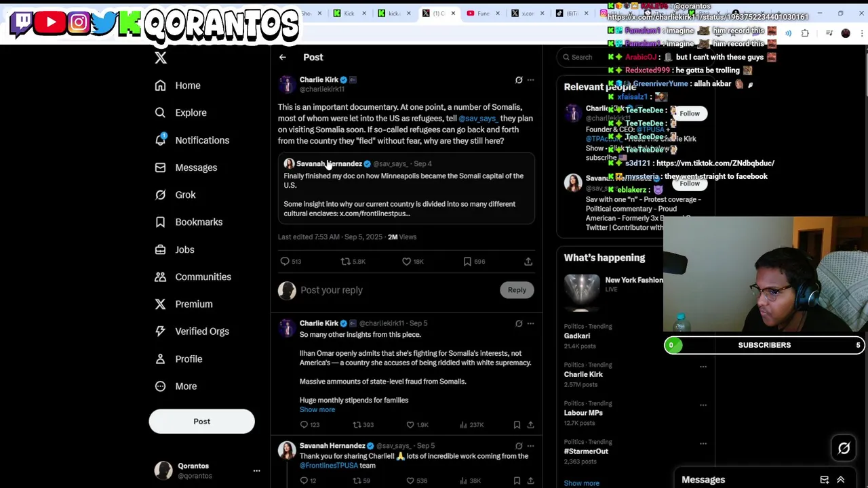The image size is (868, 488).
Task: Click the Verified Orgs lightning icon
Action: pyautogui.click(x=160, y=331)
